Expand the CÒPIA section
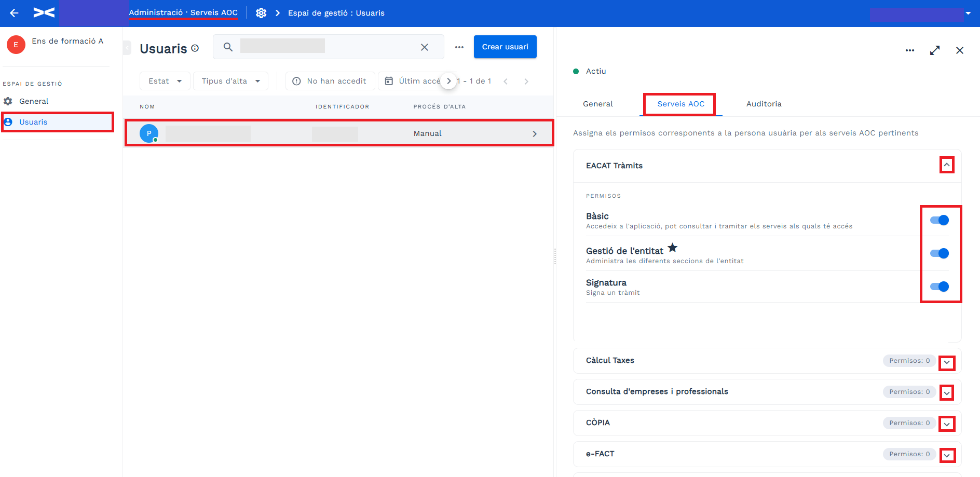Screen dimensions: 980x477 [947, 424]
